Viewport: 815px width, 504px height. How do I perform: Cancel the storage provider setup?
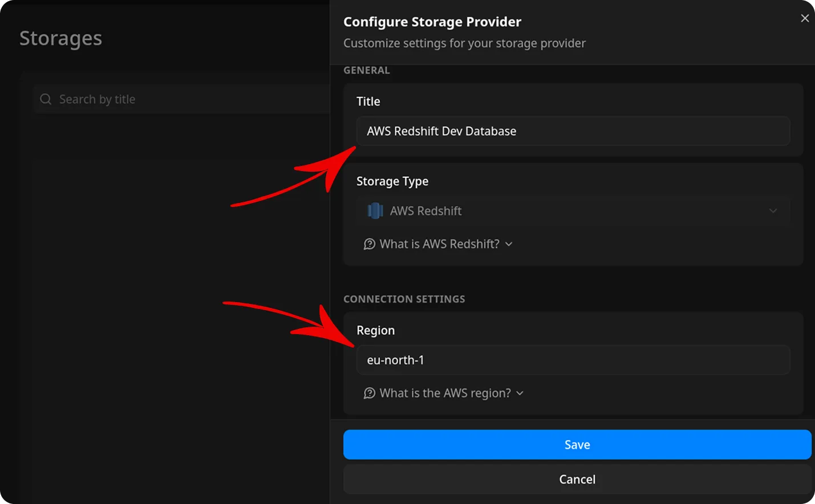577,479
